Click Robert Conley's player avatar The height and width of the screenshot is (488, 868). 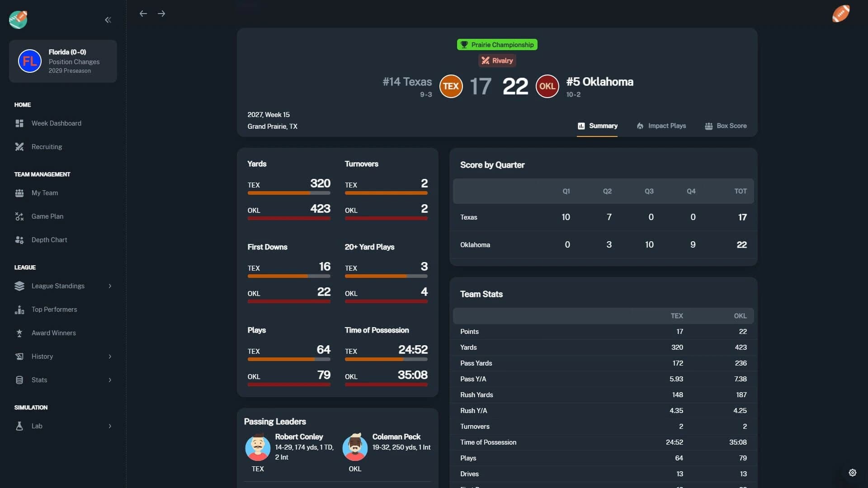[258, 447]
